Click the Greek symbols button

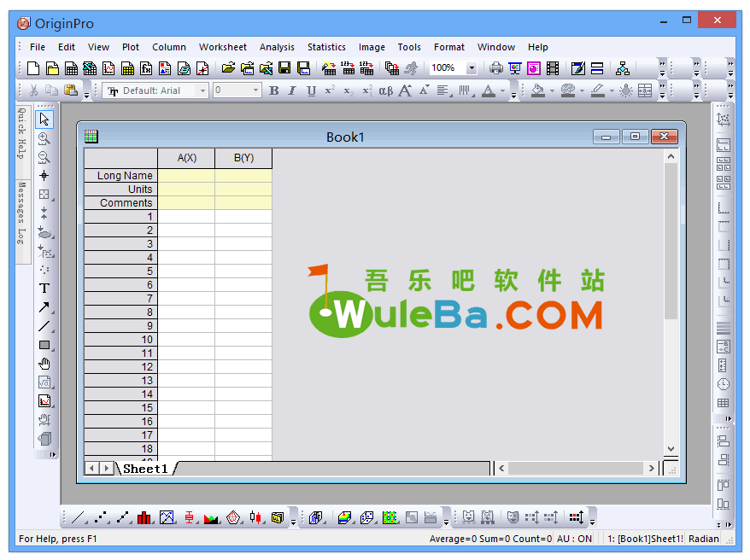pyautogui.click(x=386, y=90)
